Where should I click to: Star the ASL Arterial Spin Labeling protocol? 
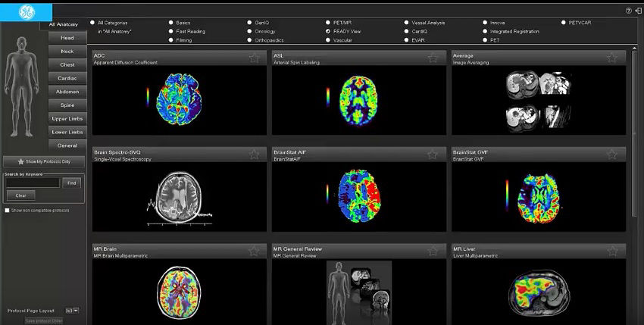point(433,58)
